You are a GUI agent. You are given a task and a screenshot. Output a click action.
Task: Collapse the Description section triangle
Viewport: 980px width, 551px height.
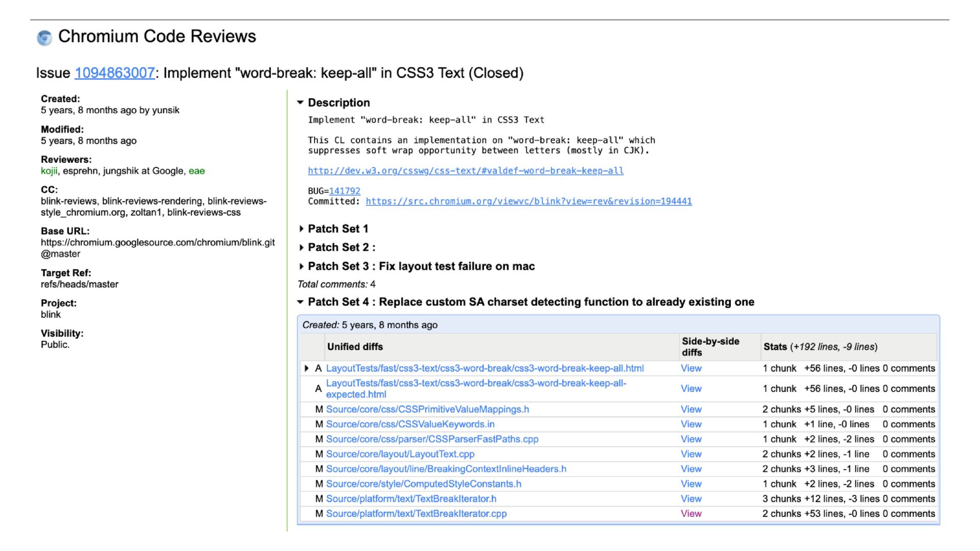(301, 103)
